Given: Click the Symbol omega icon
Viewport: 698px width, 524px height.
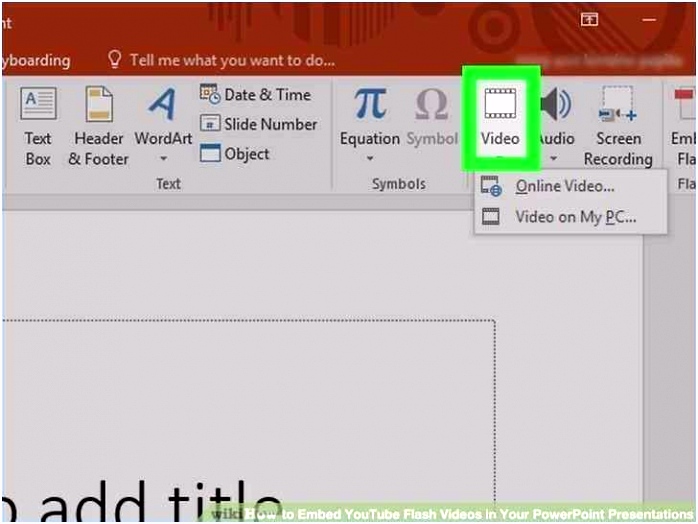Looking at the screenshot, I should (431, 104).
